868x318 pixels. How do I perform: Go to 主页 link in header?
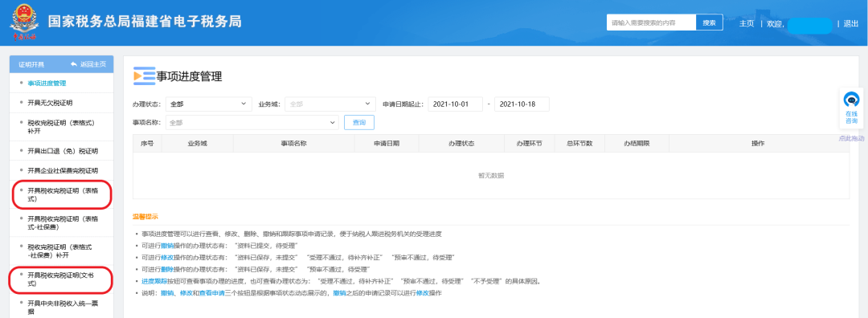[746, 23]
